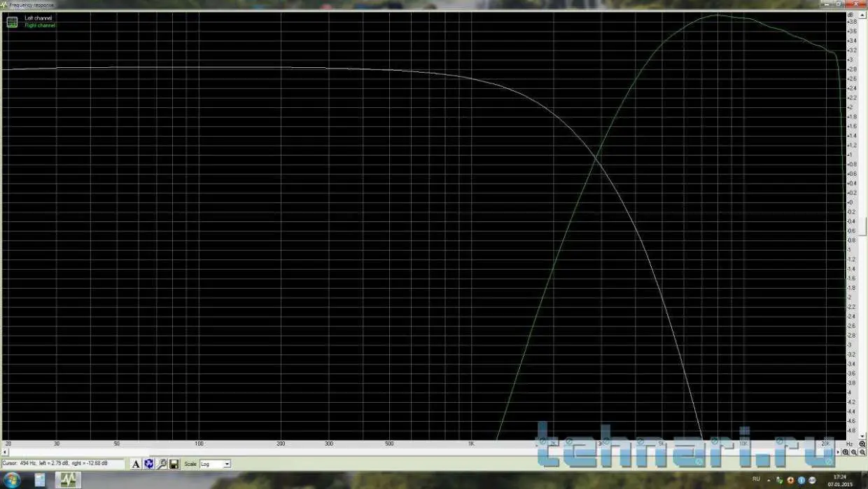
Task: Click the horizontal scrollbar left arrow
Action: [3, 452]
